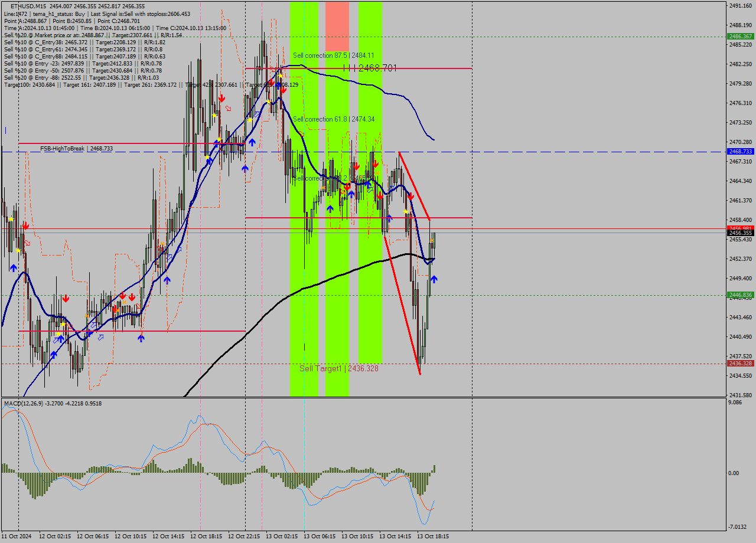Click the -7.0132 MACD scale value
756x543 pixels.
point(738,526)
